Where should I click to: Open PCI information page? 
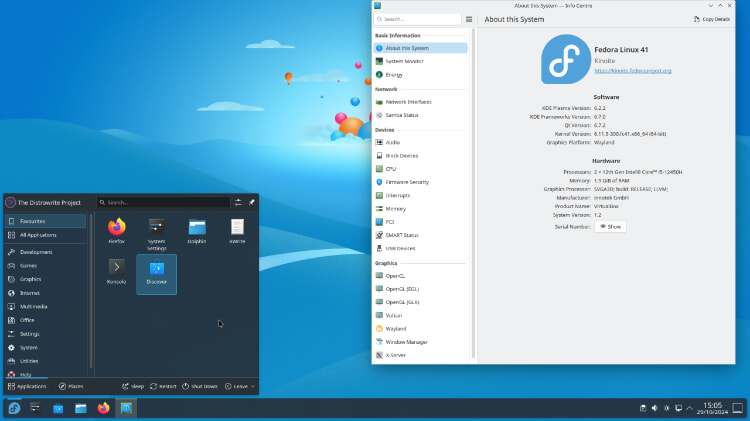420,222
